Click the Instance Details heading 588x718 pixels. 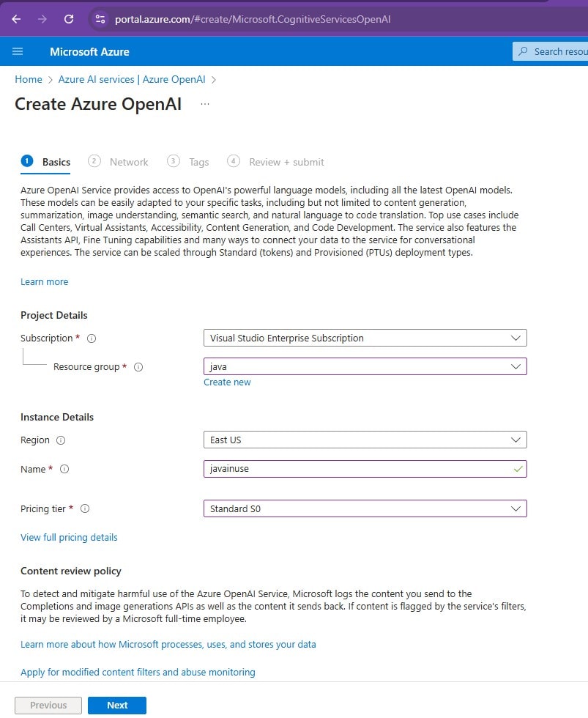tap(57, 417)
